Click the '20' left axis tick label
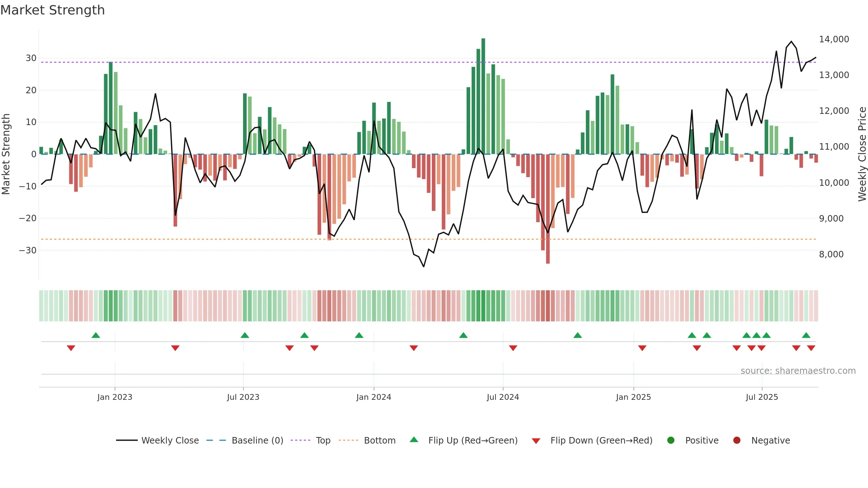 pos(31,90)
